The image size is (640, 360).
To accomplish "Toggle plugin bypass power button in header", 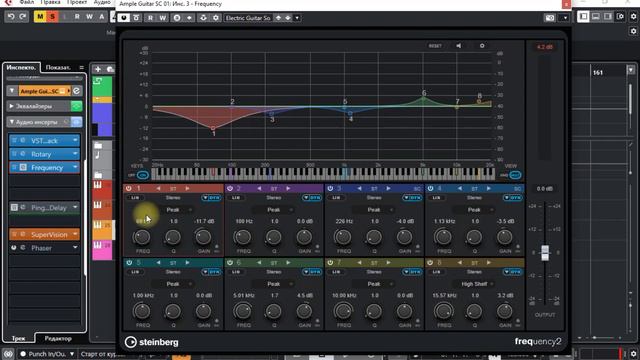I will tap(124, 18).
